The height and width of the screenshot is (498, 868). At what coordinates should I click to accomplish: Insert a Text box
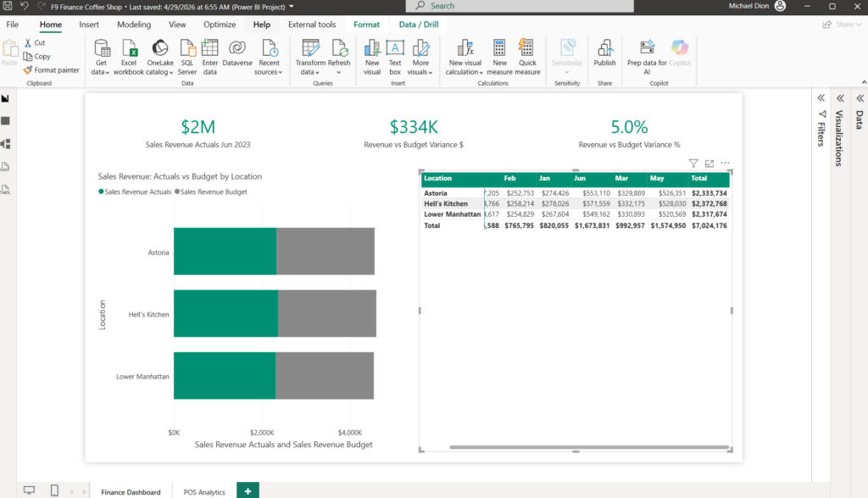(395, 57)
